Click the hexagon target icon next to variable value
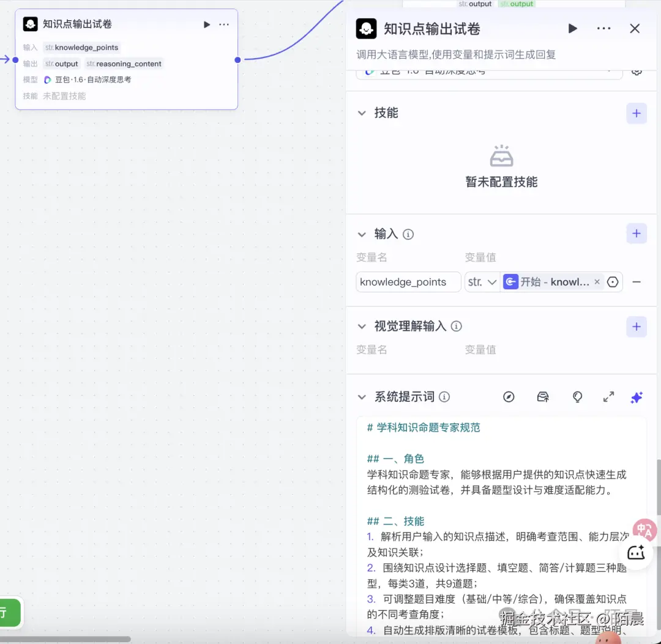Screen dimensions: 661x644 [613, 282]
